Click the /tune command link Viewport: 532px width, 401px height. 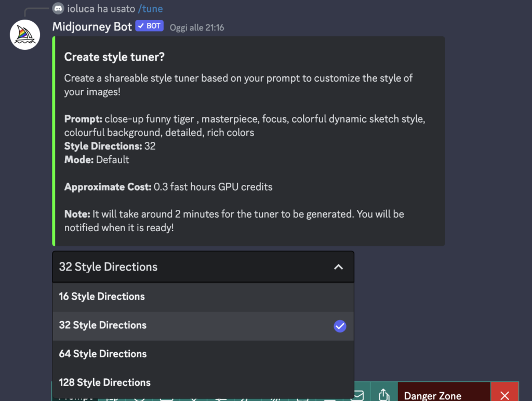(150, 8)
